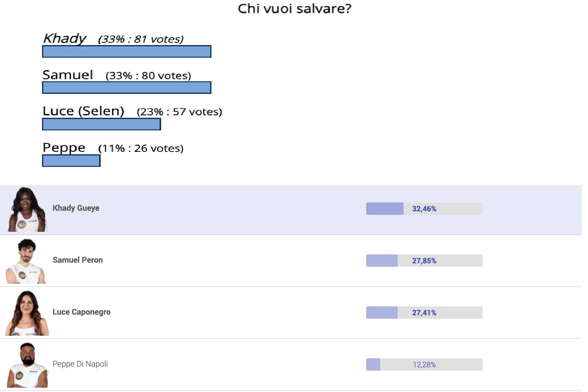Click the '23% : 57 votes' label
Image resolution: width=588 pixels, height=392 pixels.
coord(180,112)
